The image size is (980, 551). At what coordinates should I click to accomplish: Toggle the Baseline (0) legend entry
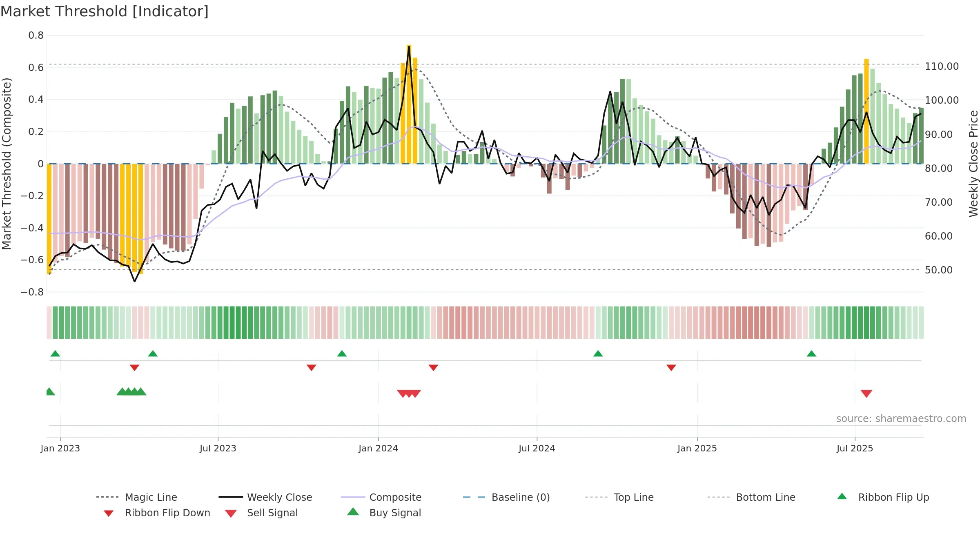coord(506,497)
